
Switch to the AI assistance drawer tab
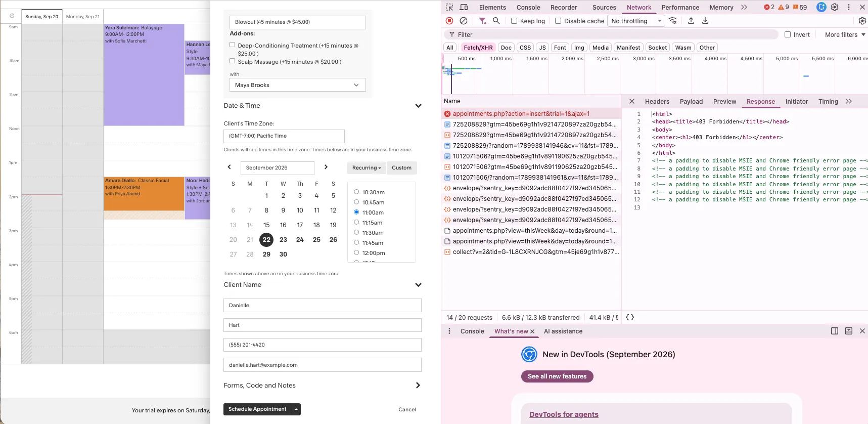tap(563, 331)
